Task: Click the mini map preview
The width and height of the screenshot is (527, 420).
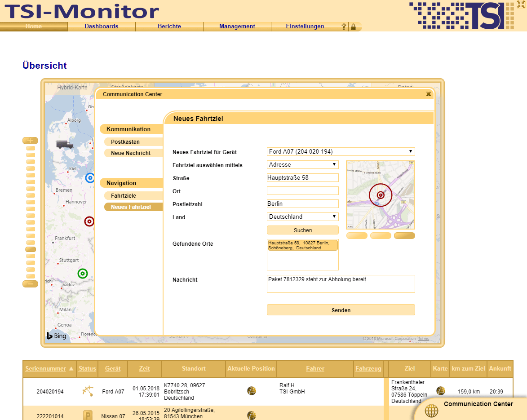Action: coord(381,195)
